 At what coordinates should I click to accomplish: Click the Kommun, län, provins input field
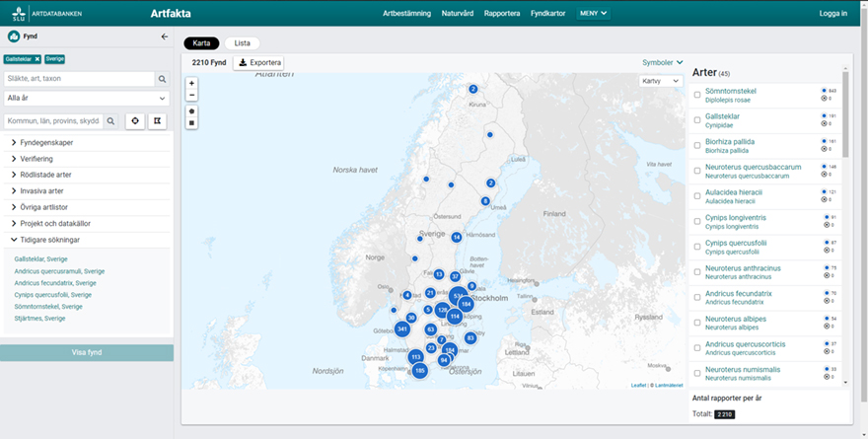[53, 121]
